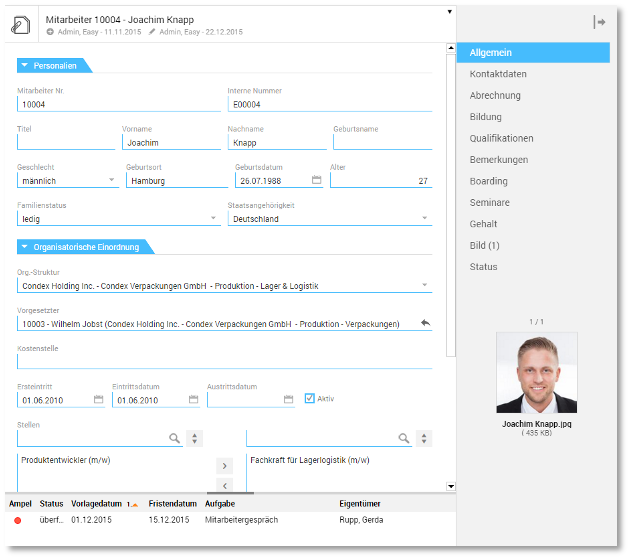Image resolution: width=630 pixels, height=558 pixels.
Task: Open the Familienstatus dropdown
Action: [213, 218]
